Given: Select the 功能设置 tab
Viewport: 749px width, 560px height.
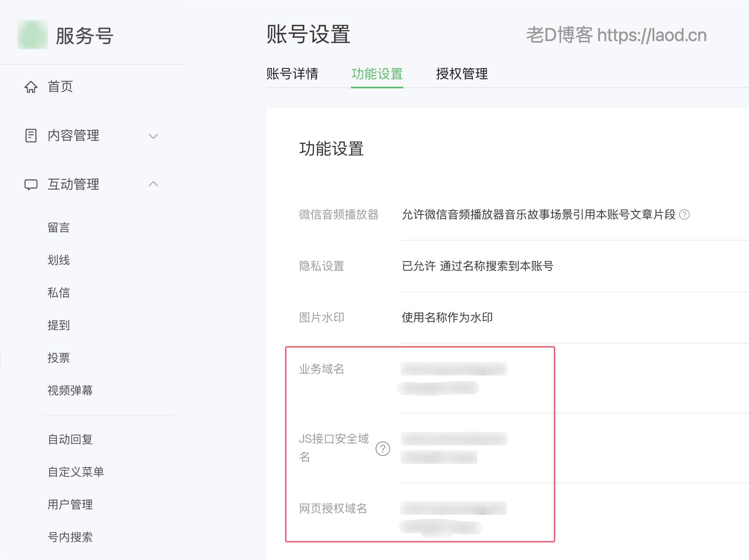Looking at the screenshot, I should 377,74.
